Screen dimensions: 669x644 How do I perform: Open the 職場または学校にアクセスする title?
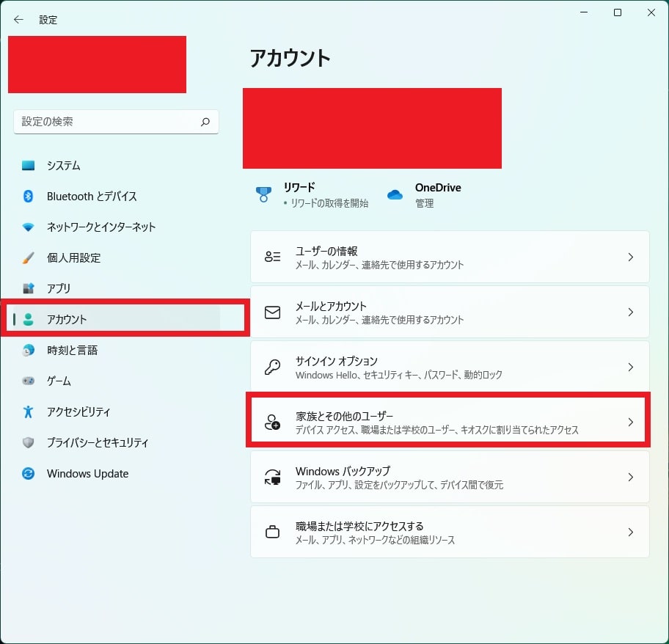(x=359, y=527)
